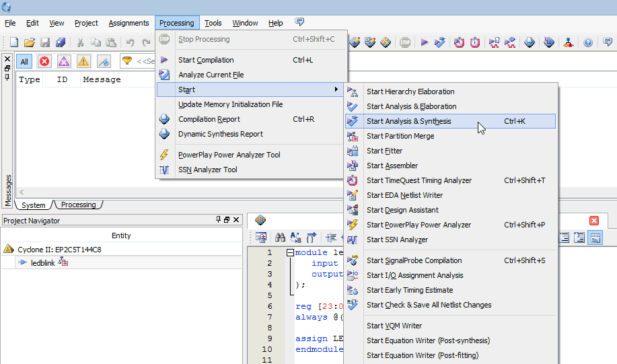Click messages horizontal scrollbar left arrow
The image size is (617, 364).
[22, 192]
